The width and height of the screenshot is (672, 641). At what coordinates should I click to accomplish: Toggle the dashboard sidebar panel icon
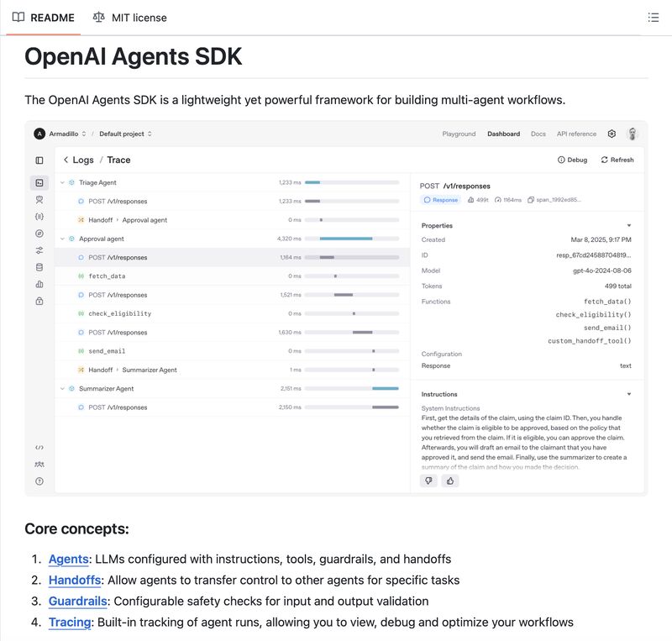click(x=39, y=160)
